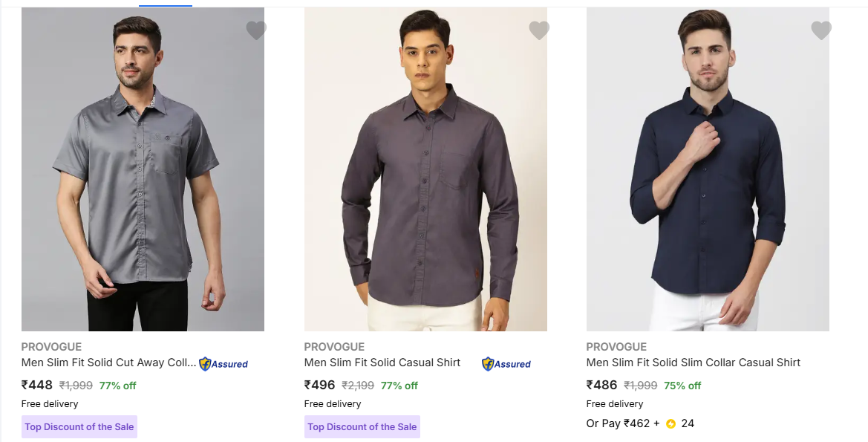
Task: Click Assured badge on Cut Away Collar shirt
Action: point(223,364)
